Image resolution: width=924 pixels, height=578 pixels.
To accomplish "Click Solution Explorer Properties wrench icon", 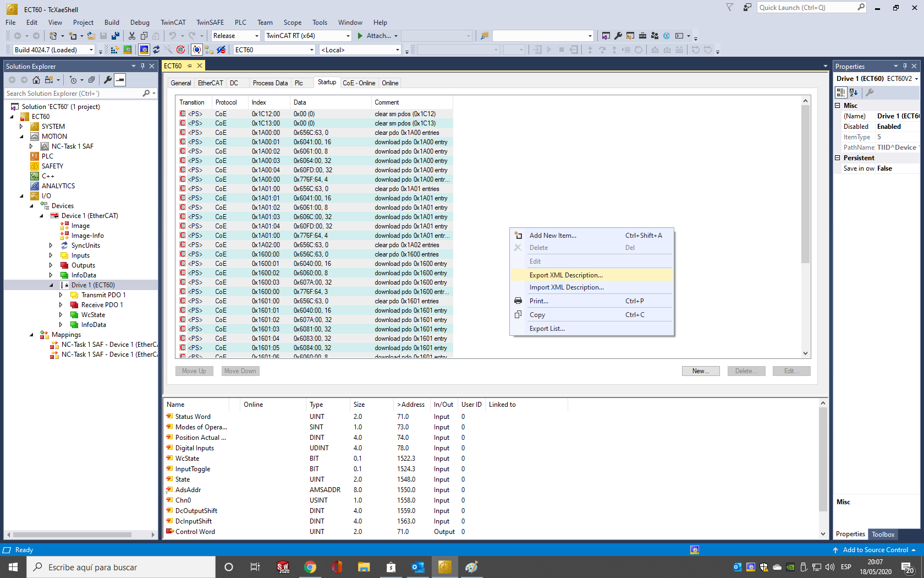I will (x=108, y=80).
